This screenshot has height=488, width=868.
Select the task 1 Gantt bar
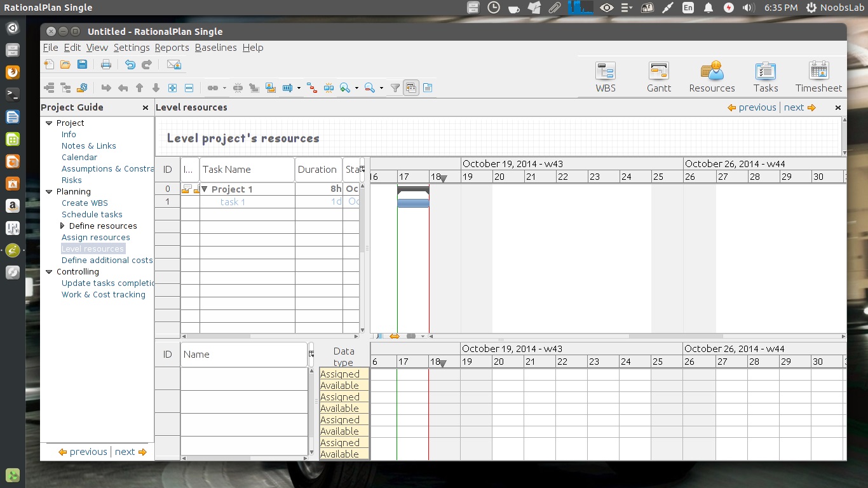[413, 203]
